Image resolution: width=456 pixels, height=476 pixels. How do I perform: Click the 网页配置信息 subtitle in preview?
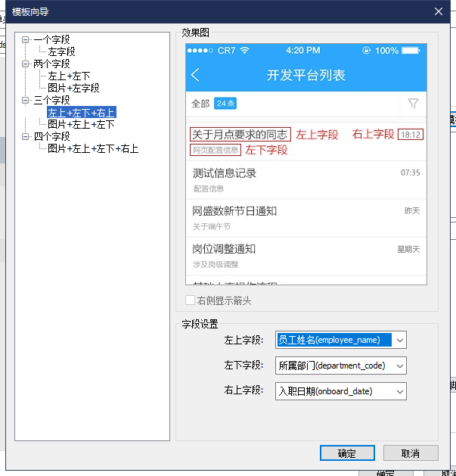[216, 151]
